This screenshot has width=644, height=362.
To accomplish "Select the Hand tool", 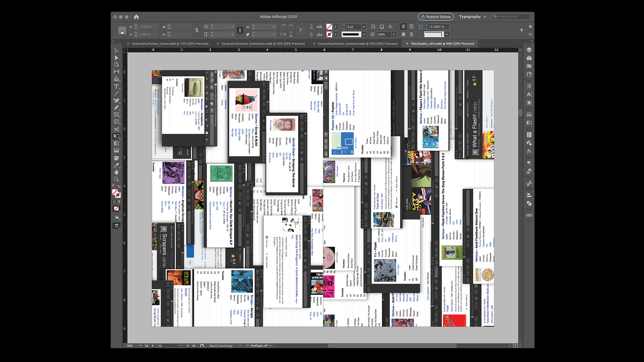I will pyautogui.click(x=116, y=172).
